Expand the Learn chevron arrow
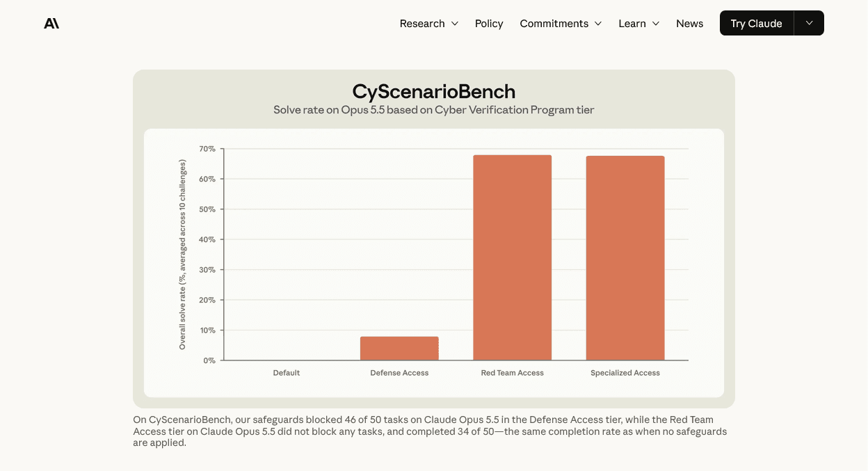 click(x=655, y=24)
